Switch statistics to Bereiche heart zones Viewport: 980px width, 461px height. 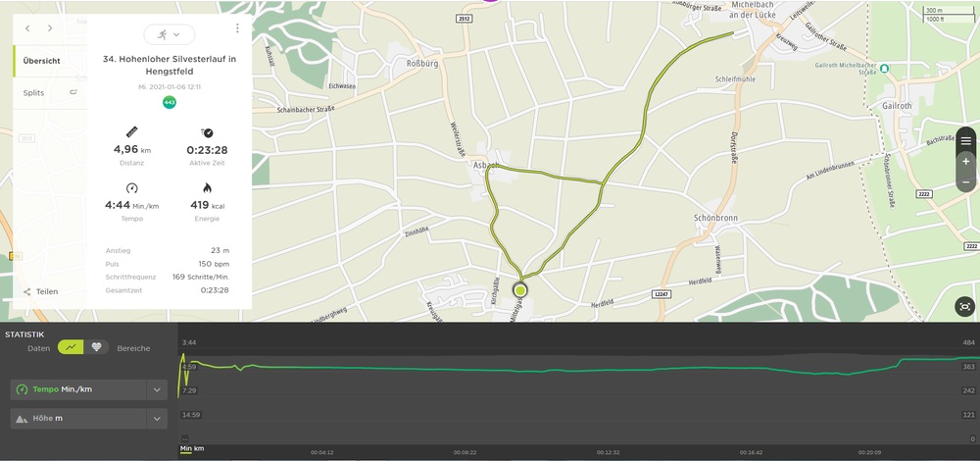tap(96, 347)
